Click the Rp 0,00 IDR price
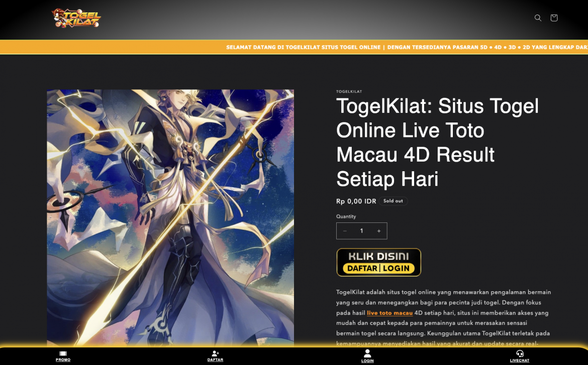Screen dimensions: 588x365 coord(356,201)
